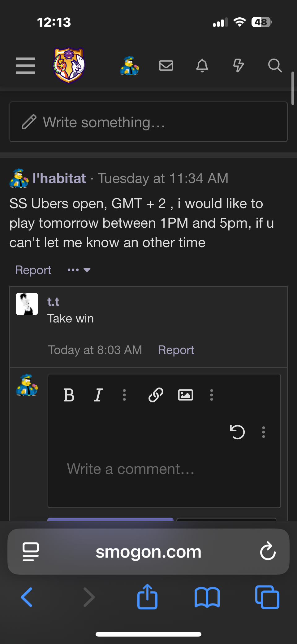
Task: Open the three-dot dropdown beside Report
Action: (79, 270)
